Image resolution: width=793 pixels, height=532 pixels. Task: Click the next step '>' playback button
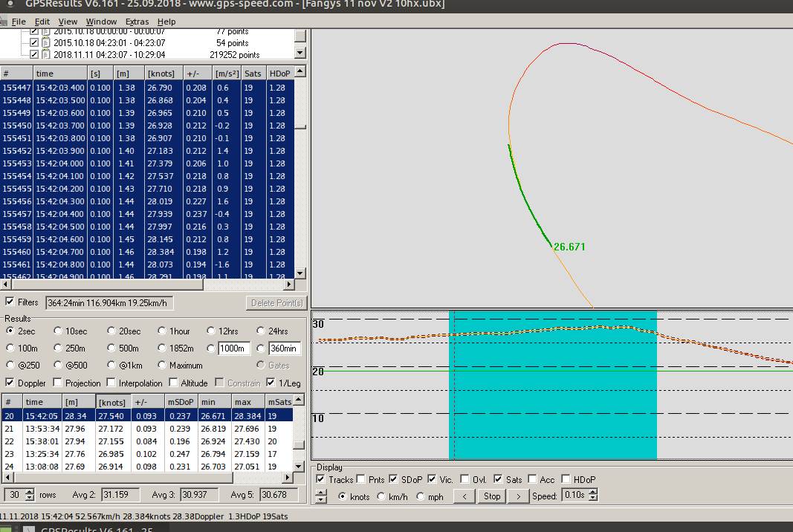pos(518,496)
